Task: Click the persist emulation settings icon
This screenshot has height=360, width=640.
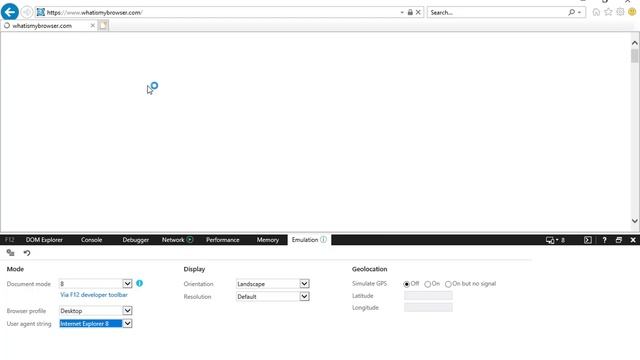Action: point(11,253)
